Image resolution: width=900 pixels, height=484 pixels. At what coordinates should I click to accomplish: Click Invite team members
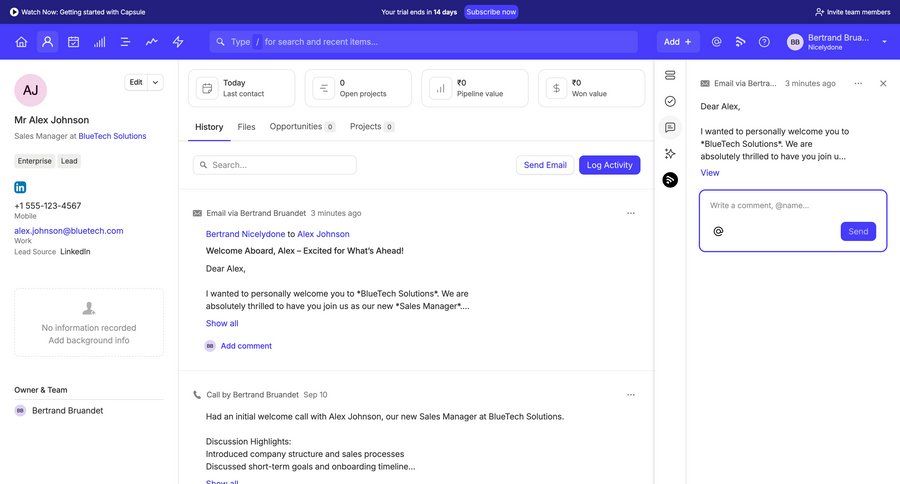point(852,11)
